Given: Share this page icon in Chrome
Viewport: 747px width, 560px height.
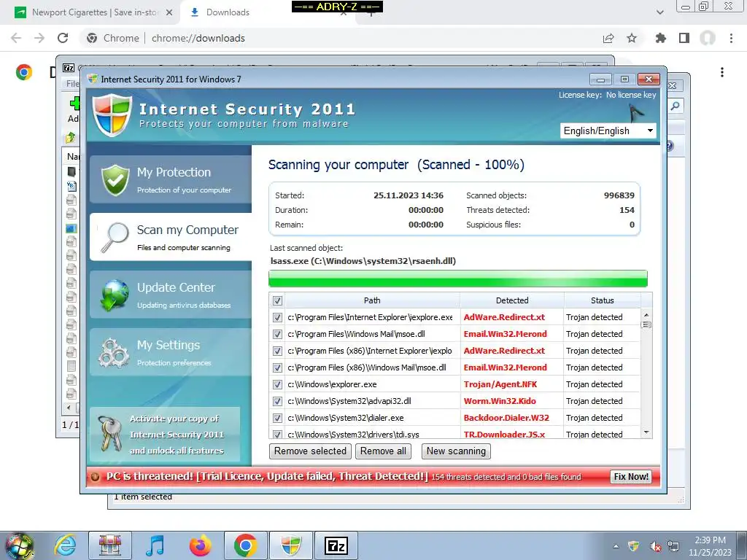Looking at the screenshot, I should click(608, 38).
